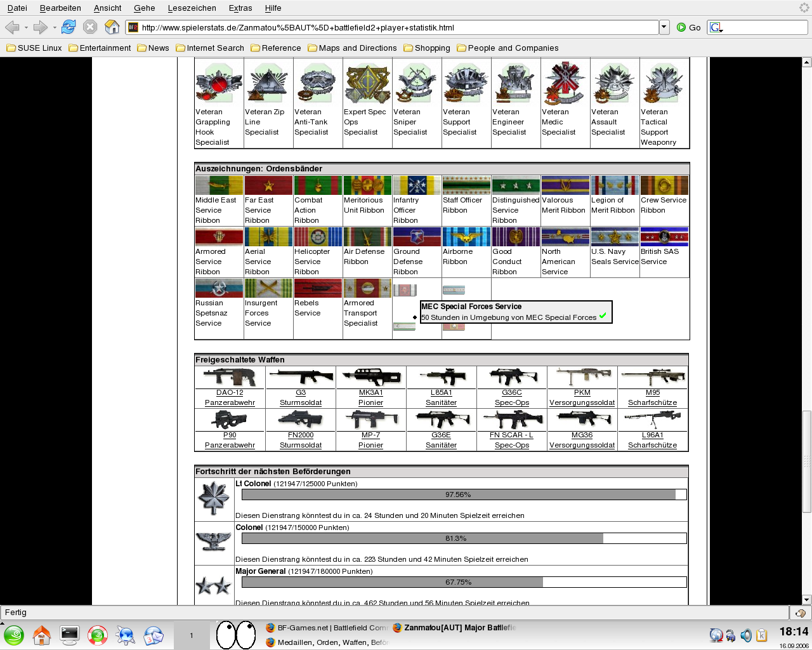Click the Legion of Merit Ribbon image
The height and width of the screenshot is (650, 812).
point(615,185)
